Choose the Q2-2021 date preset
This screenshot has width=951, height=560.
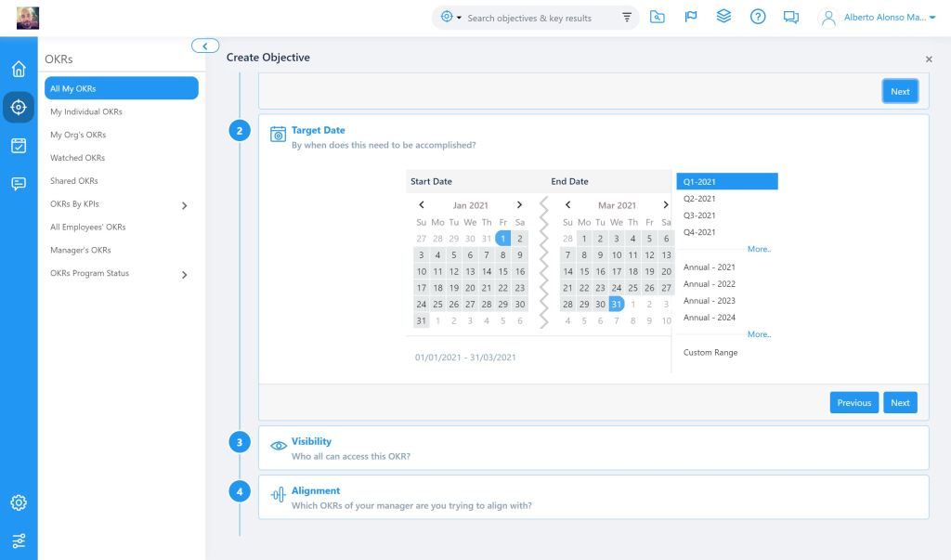click(x=699, y=199)
